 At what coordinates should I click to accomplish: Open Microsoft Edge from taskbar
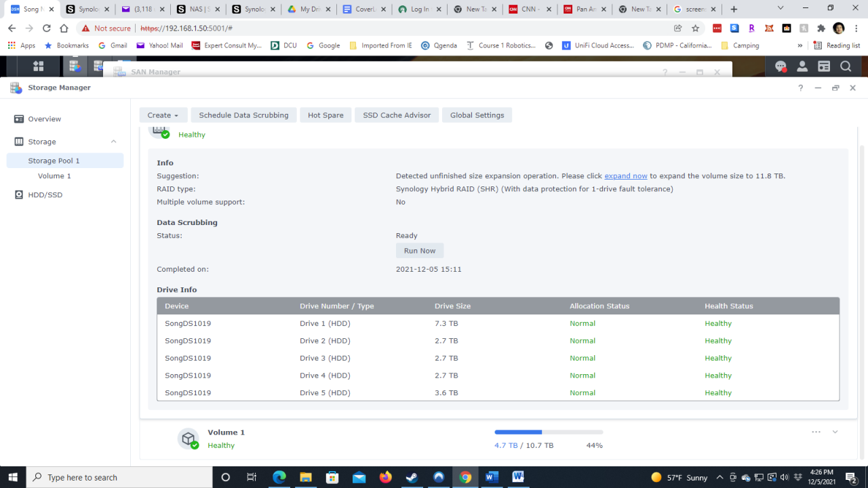pos(279,477)
